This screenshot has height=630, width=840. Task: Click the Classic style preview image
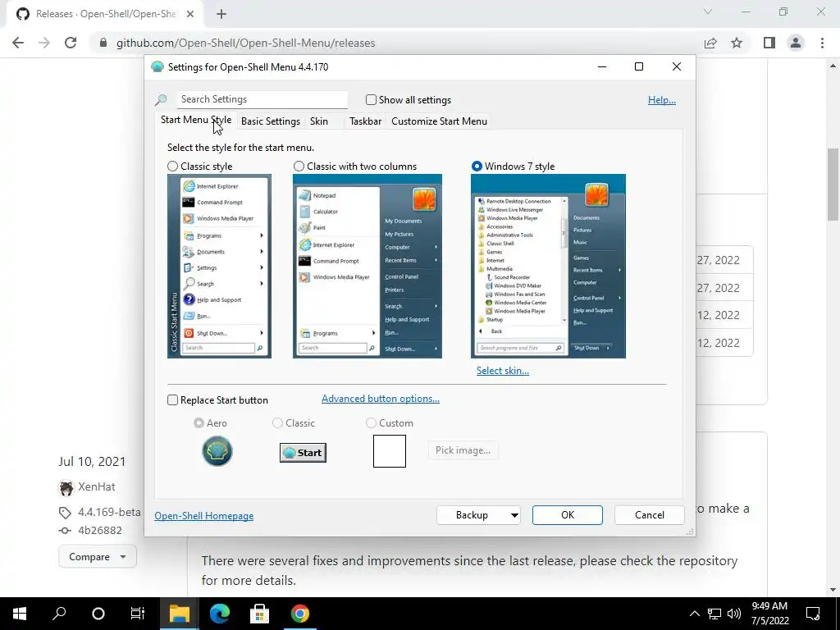(x=219, y=267)
